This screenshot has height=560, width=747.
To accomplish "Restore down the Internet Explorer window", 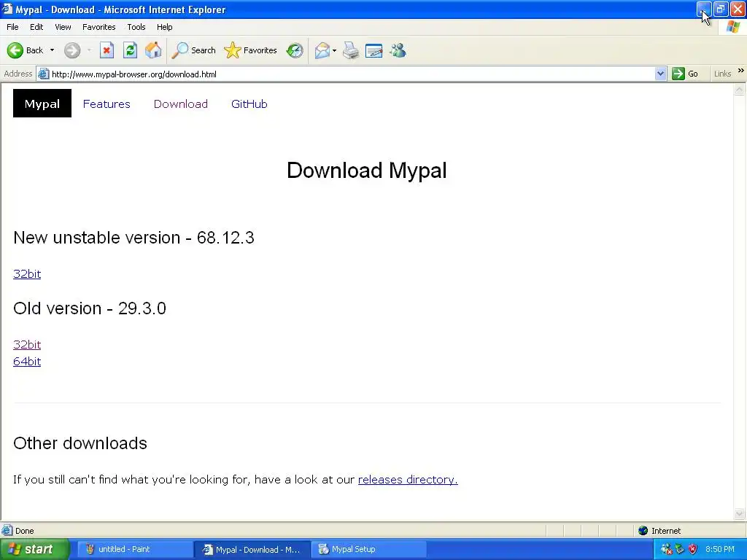I will click(721, 9).
